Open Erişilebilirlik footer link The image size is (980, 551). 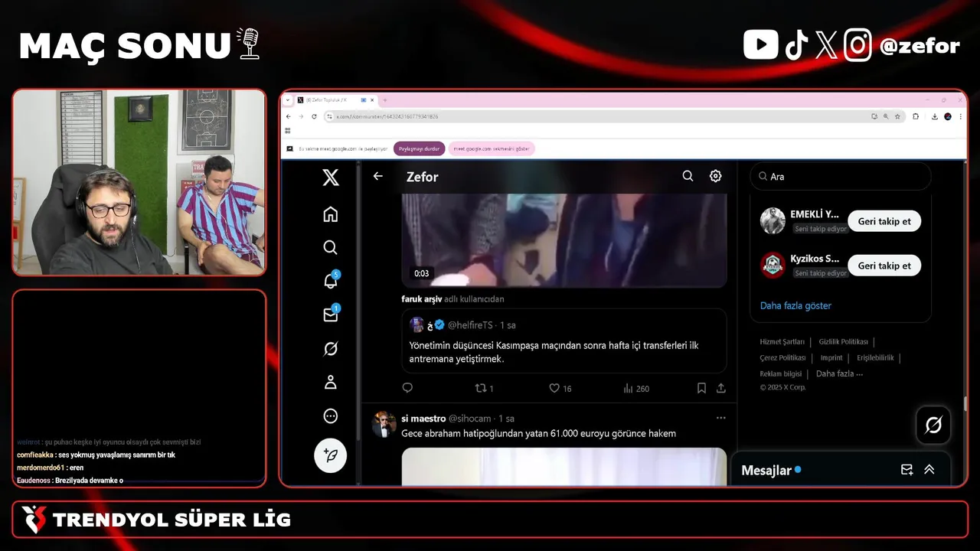click(x=875, y=357)
